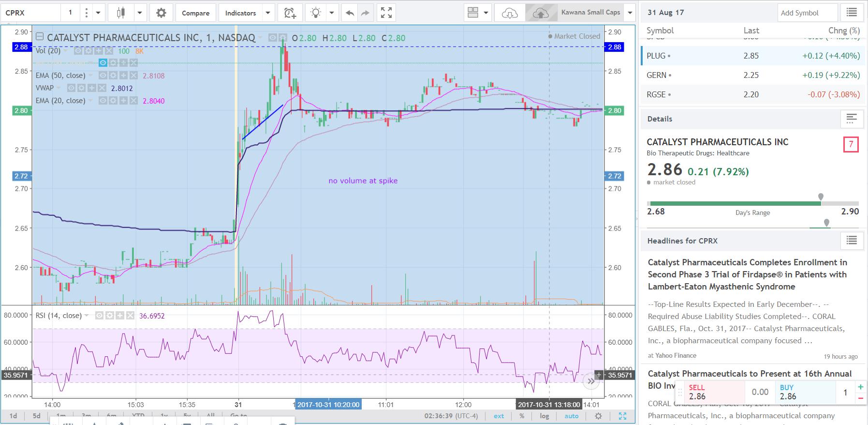Select PLUG in the watchlist
The image size is (868, 425).
[753, 56]
